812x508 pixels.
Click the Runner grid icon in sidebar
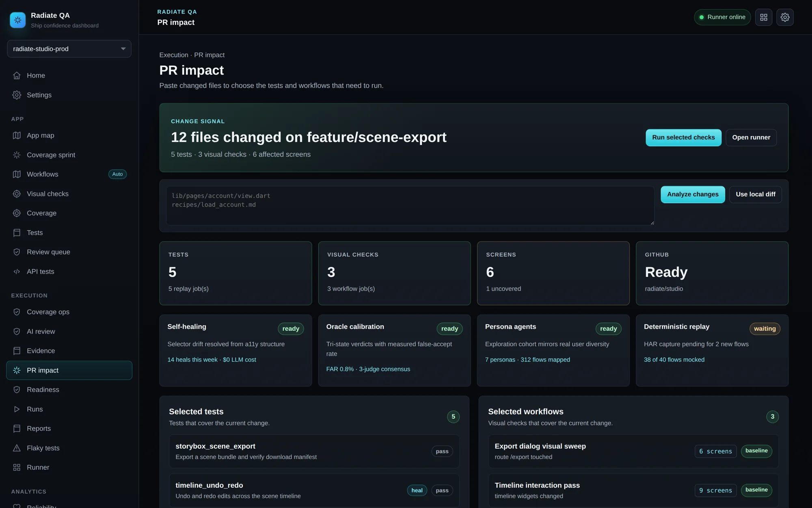17,467
